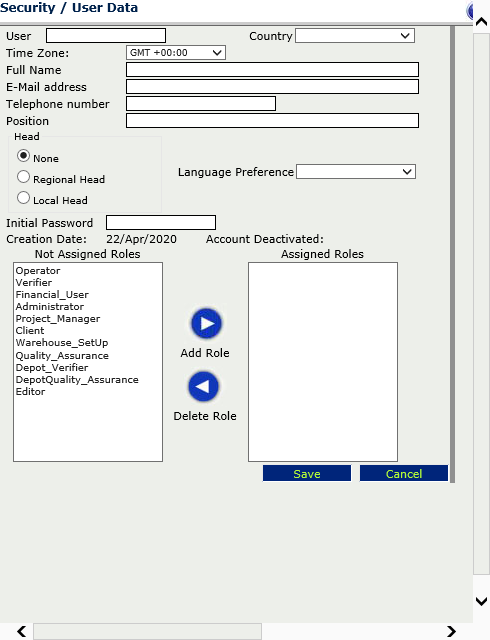Select the Regional Head radio button
The image size is (490, 640).
pyautogui.click(x=23, y=177)
